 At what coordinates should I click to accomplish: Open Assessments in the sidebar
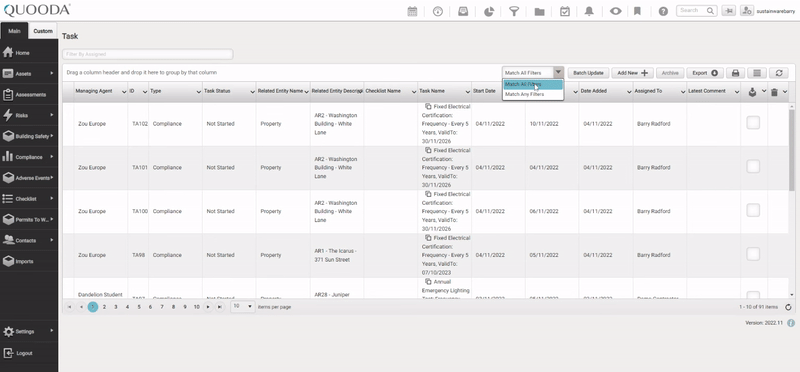pos(29,94)
